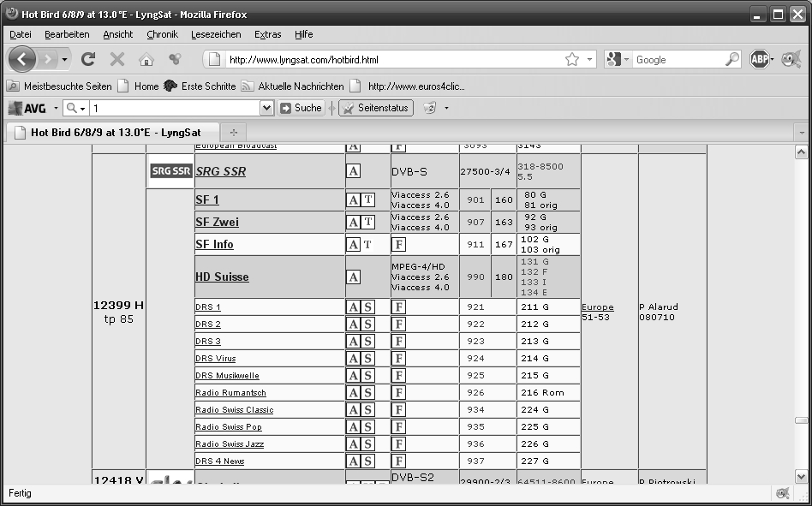The image size is (812, 506).
Task: Open Meistbesuchte Seiten bookmark
Action: pyautogui.click(x=60, y=86)
